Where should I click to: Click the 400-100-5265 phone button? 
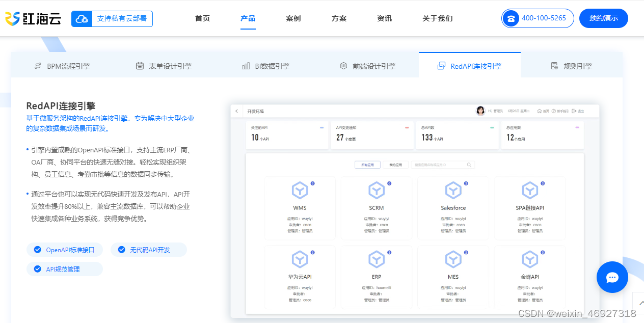click(538, 18)
